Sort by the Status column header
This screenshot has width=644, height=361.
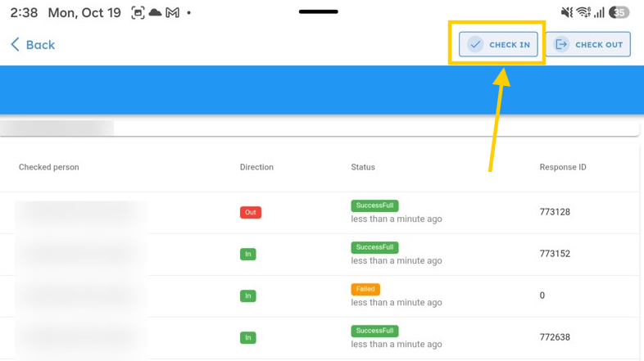[x=363, y=167]
